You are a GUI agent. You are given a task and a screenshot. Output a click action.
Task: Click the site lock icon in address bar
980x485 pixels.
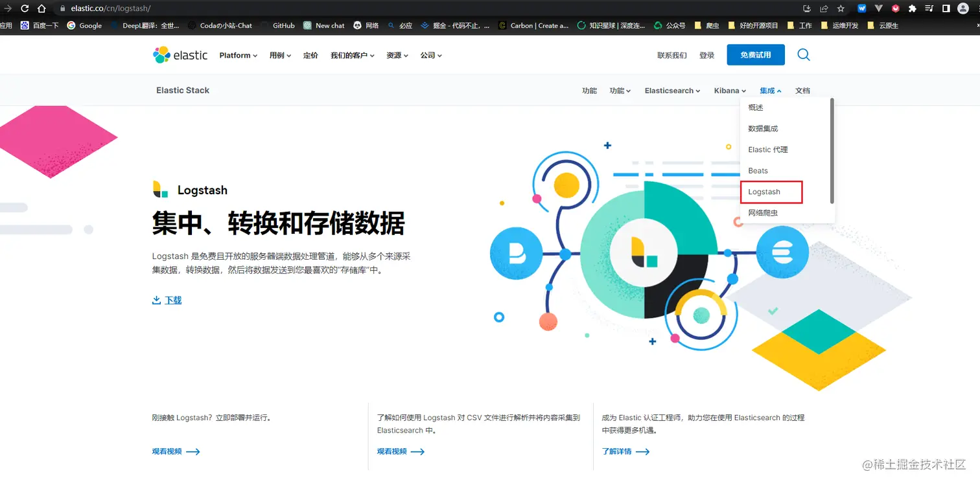(62, 8)
